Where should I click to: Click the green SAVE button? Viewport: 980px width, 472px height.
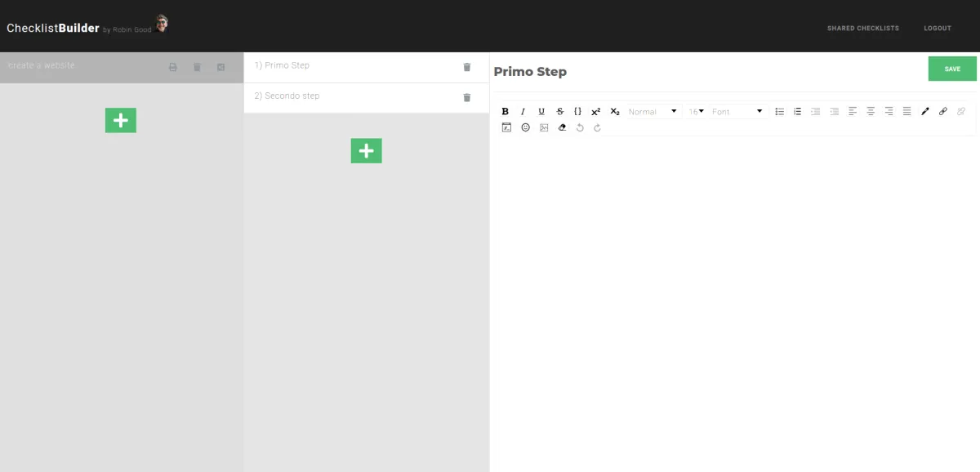point(952,69)
